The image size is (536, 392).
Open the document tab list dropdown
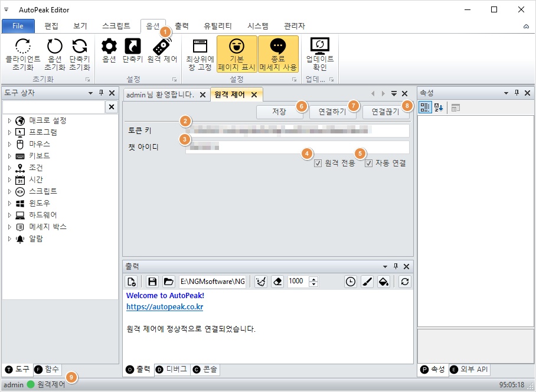click(x=394, y=94)
